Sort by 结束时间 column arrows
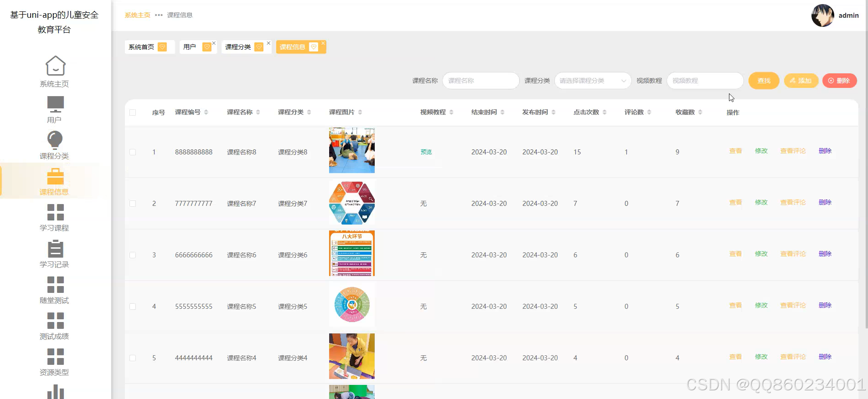868x399 pixels. pos(502,112)
